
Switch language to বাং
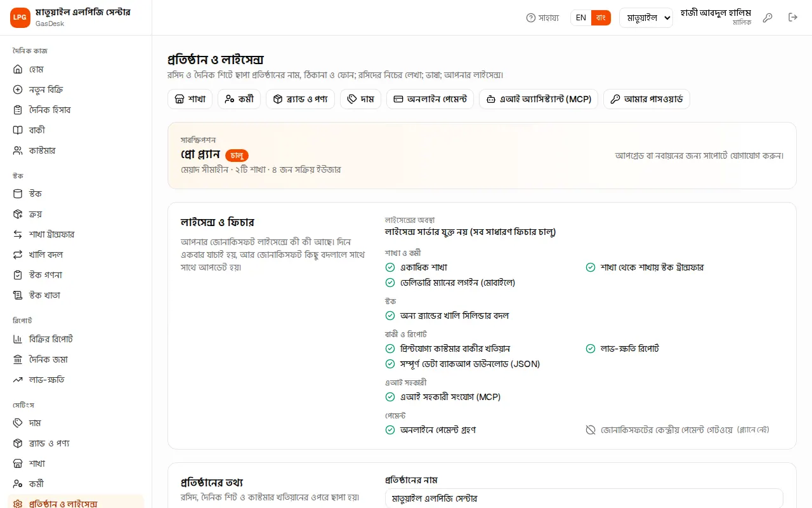pyautogui.click(x=601, y=18)
